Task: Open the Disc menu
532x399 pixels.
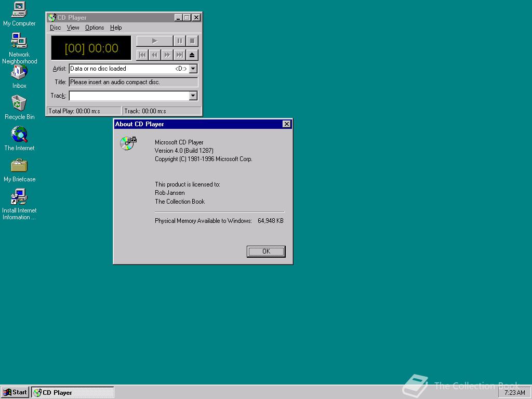Action: point(55,28)
